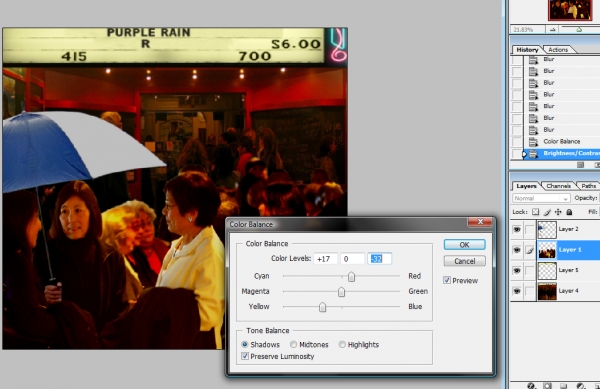The height and width of the screenshot is (389, 600).
Task: Lock transparent pixels icon in Layers panel
Action: (x=535, y=212)
